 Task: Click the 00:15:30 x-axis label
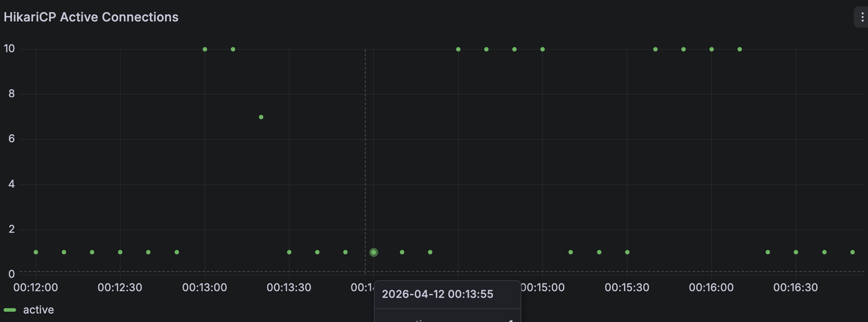[x=627, y=287]
